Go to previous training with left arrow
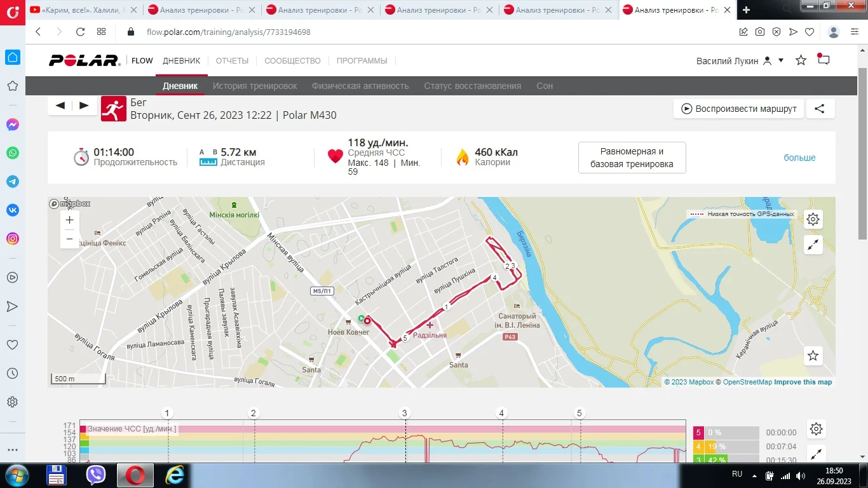 [x=60, y=106]
